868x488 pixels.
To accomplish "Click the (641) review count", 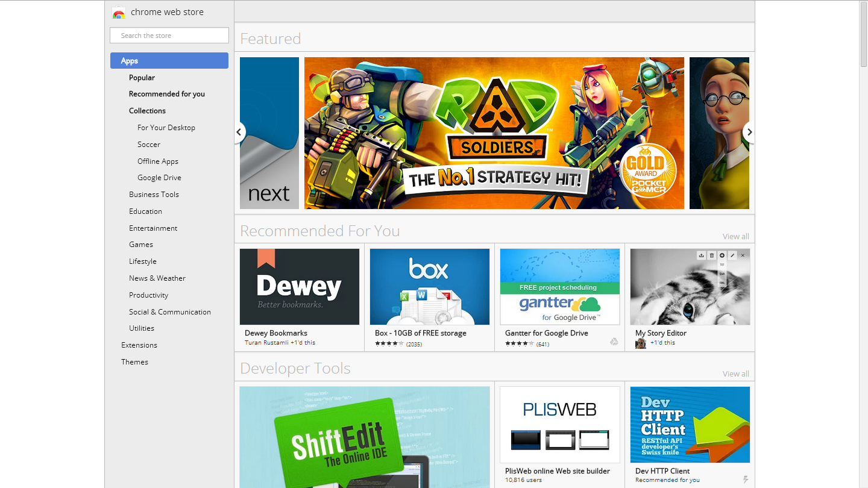I will click(542, 344).
